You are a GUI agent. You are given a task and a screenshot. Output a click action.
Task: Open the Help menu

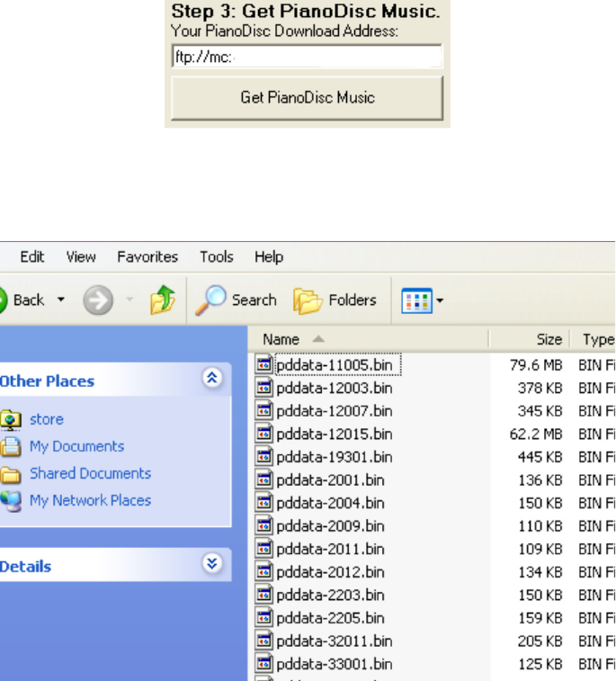[269, 256]
